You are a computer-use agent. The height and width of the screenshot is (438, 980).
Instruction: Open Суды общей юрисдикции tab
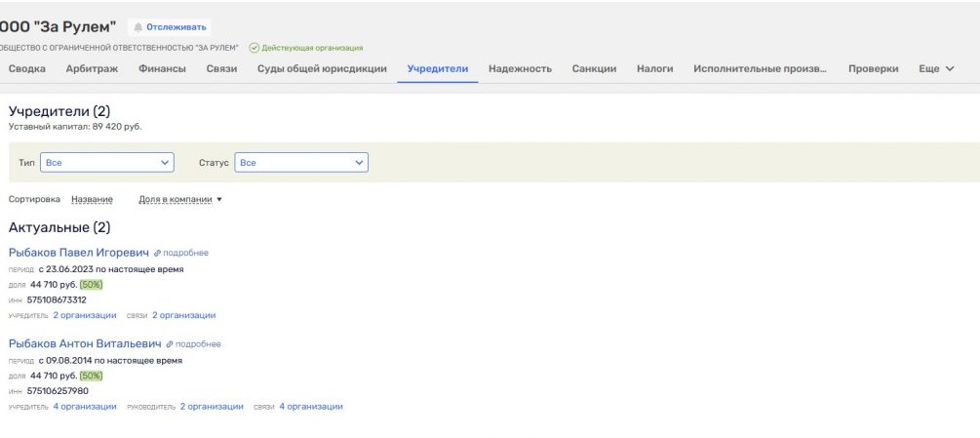click(322, 69)
